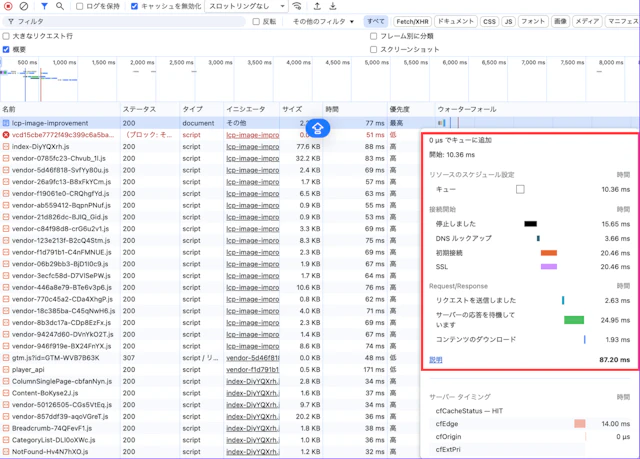Sort by イニシエータ column header
Image resolution: width=640 pixels, height=459 pixels.
(251, 109)
